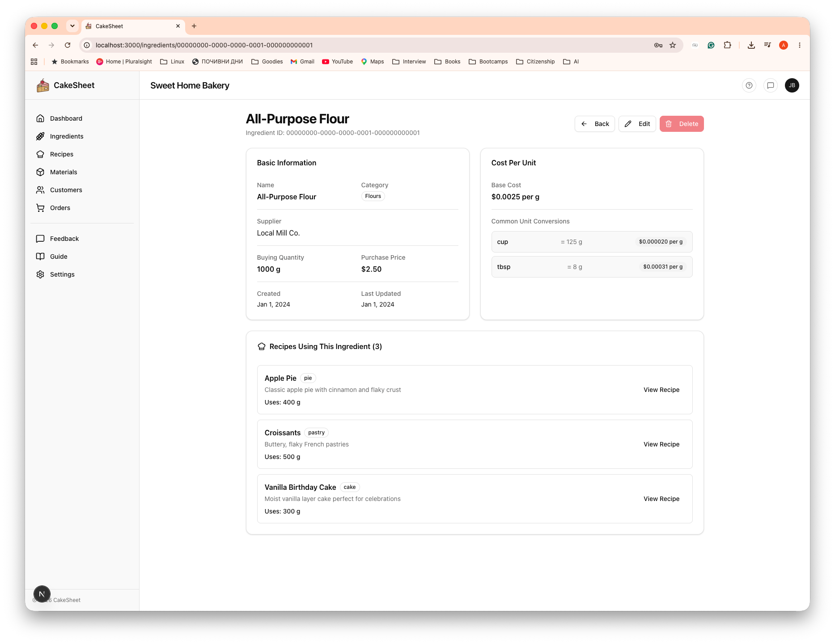The height and width of the screenshot is (644, 835).
Task: Click the browser address bar URL
Action: click(204, 45)
